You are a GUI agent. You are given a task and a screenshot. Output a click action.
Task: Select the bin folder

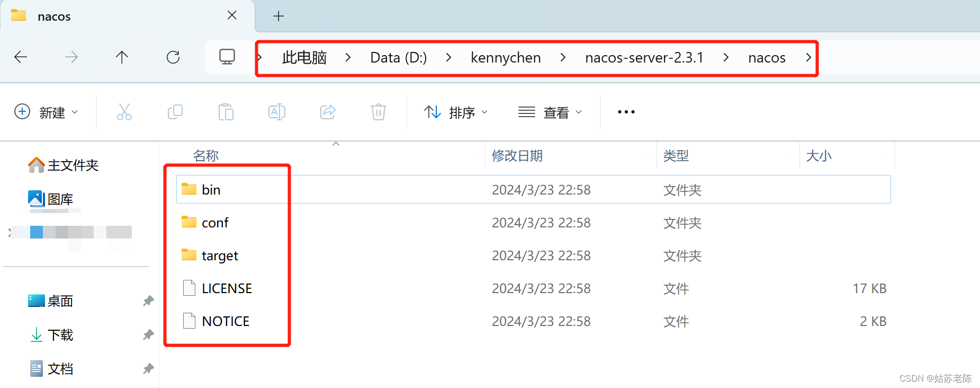point(533,189)
